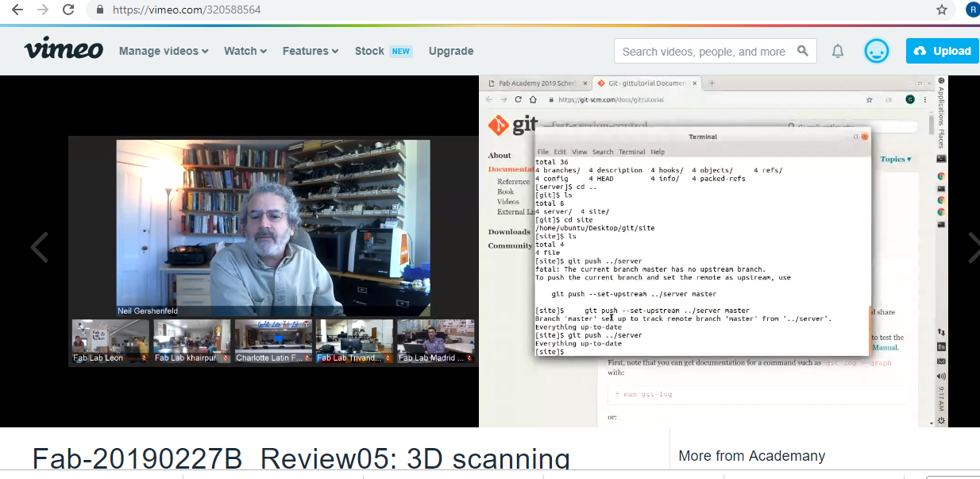
Task: Reload the Vimeo page
Action: pos(68,10)
